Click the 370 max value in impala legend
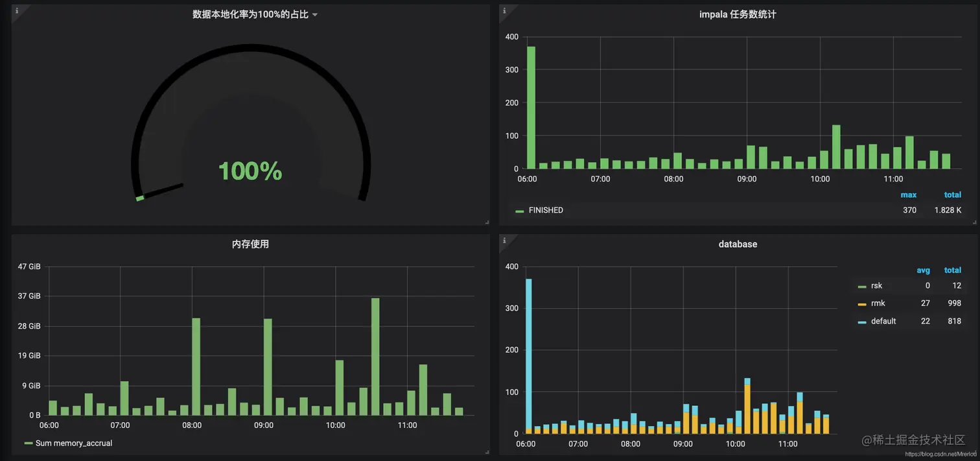980x461 pixels. [x=909, y=210]
